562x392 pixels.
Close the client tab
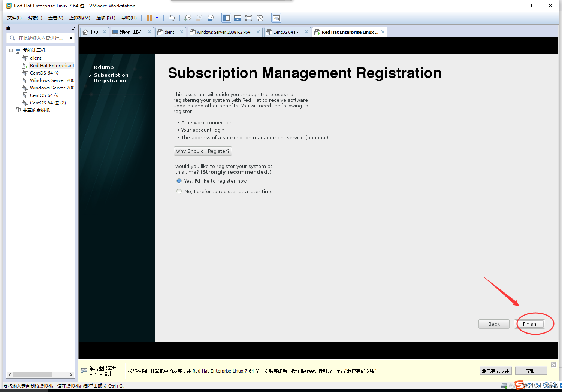tap(182, 32)
